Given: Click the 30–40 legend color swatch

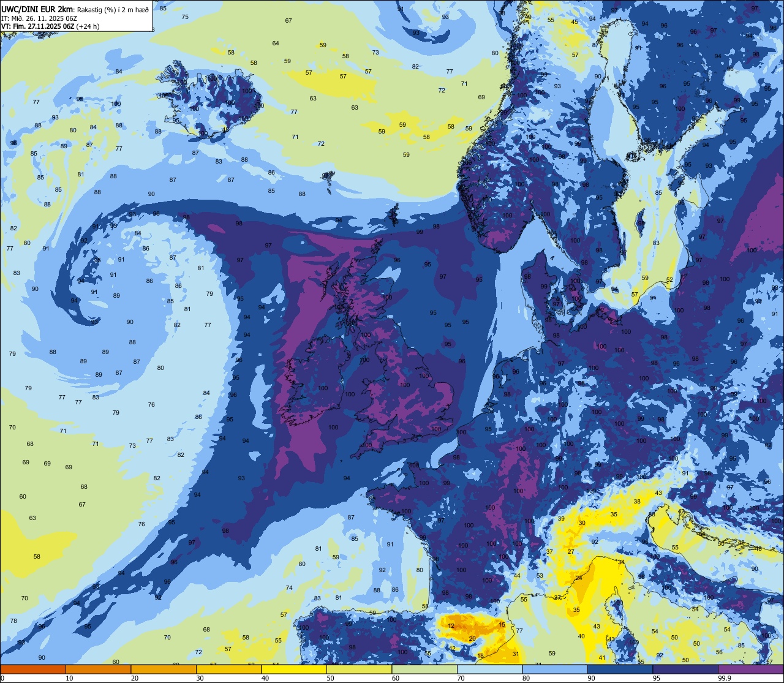Looking at the screenshot, I should coord(228,669).
